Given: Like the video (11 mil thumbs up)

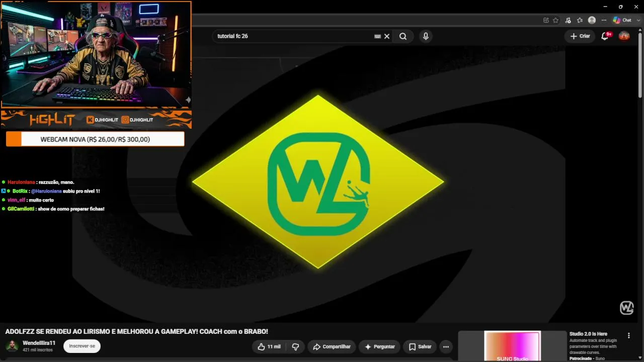Looking at the screenshot, I should (270, 346).
